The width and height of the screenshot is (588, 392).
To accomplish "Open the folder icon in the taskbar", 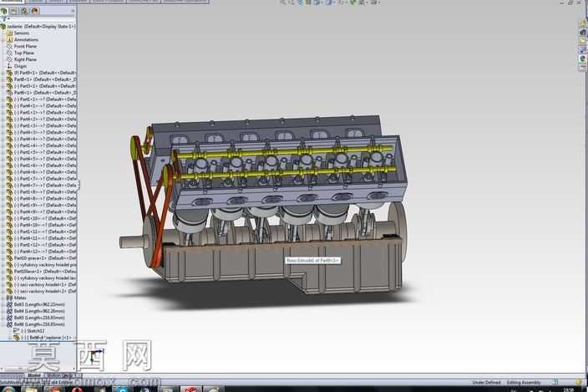I will [32, 389].
